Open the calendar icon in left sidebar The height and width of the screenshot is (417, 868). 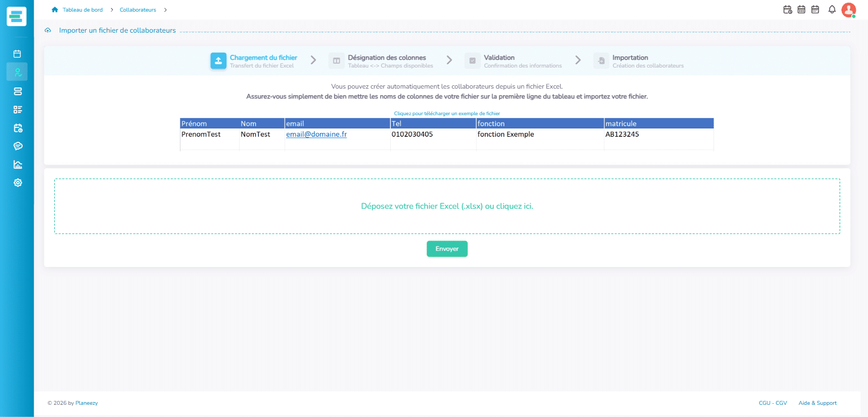(17, 54)
